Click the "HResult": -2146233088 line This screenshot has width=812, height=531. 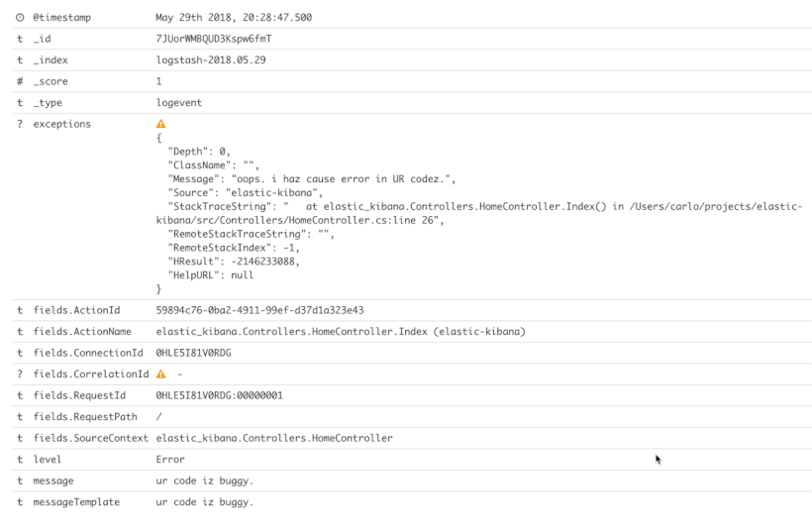234,262
